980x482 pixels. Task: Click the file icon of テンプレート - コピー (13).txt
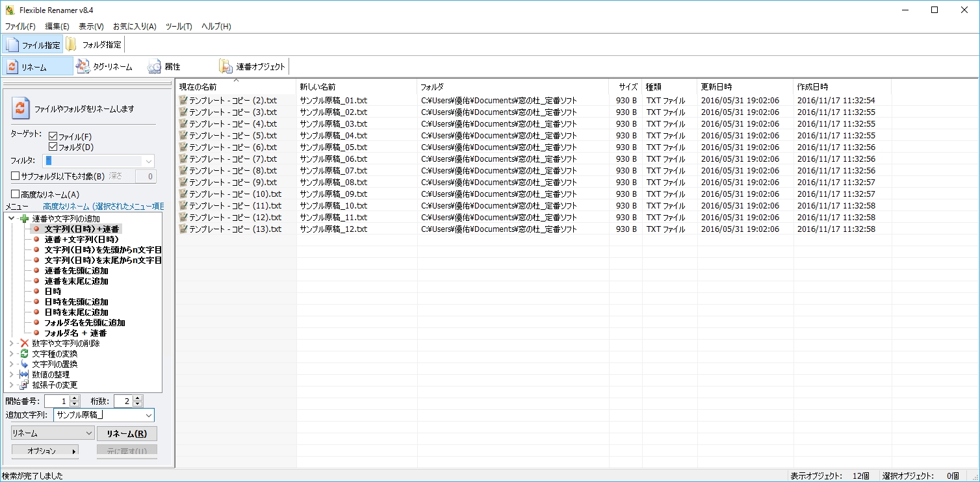click(x=183, y=229)
